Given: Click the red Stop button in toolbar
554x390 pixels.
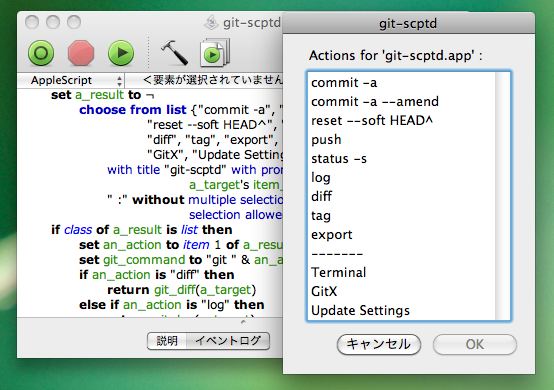Looking at the screenshot, I should [81, 53].
